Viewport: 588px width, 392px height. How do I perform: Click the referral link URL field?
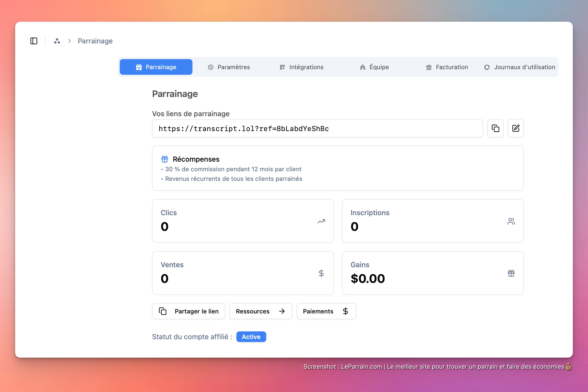(317, 129)
